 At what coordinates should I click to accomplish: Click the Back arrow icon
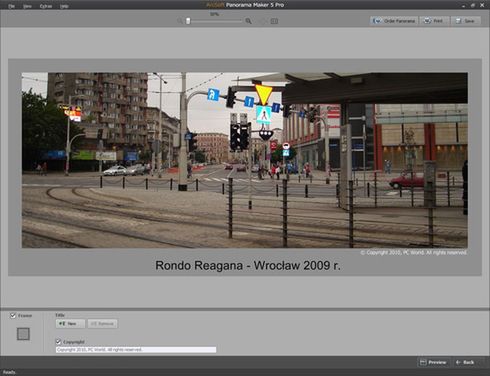[x=458, y=362]
